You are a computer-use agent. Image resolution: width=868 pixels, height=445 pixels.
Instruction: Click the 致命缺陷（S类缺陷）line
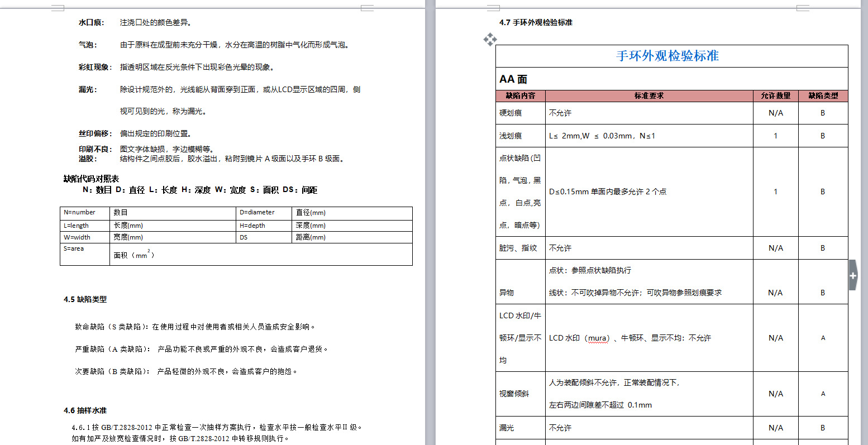pyautogui.click(x=196, y=327)
